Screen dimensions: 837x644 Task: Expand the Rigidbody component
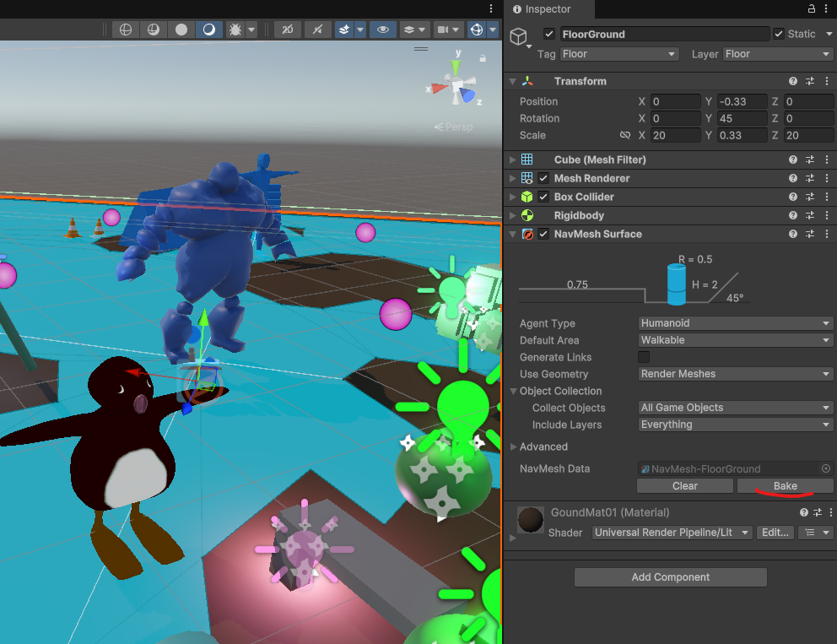pos(512,216)
